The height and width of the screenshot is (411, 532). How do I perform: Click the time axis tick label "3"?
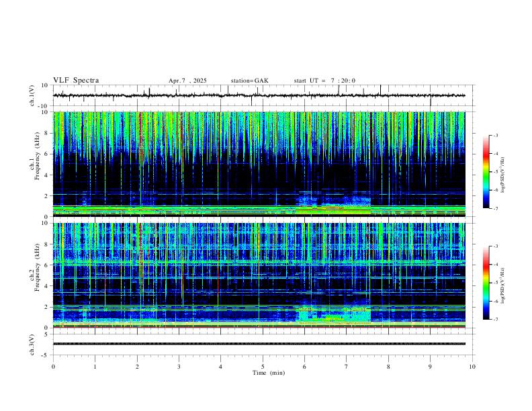tap(179, 367)
